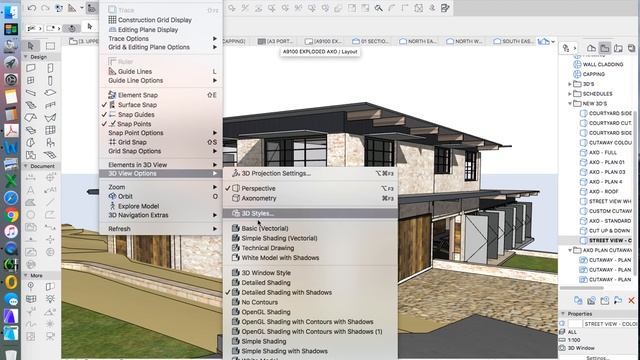Uncheck Detailed Shading with Shadows style
The height and width of the screenshot is (360, 640).
coord(310,292)
